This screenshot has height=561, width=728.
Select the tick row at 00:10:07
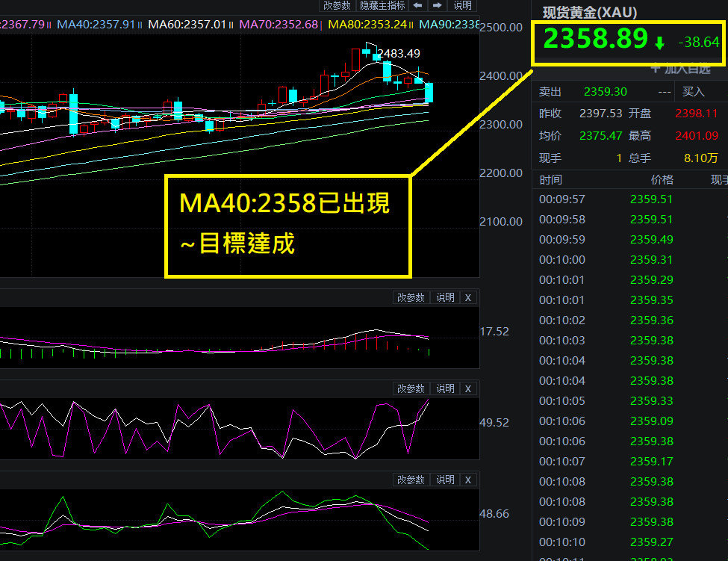tap(629, 462)
